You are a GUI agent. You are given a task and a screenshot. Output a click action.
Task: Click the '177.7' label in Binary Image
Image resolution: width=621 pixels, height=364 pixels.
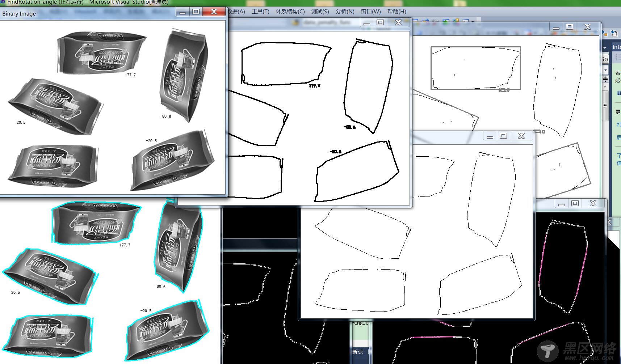tap(130, 75)
